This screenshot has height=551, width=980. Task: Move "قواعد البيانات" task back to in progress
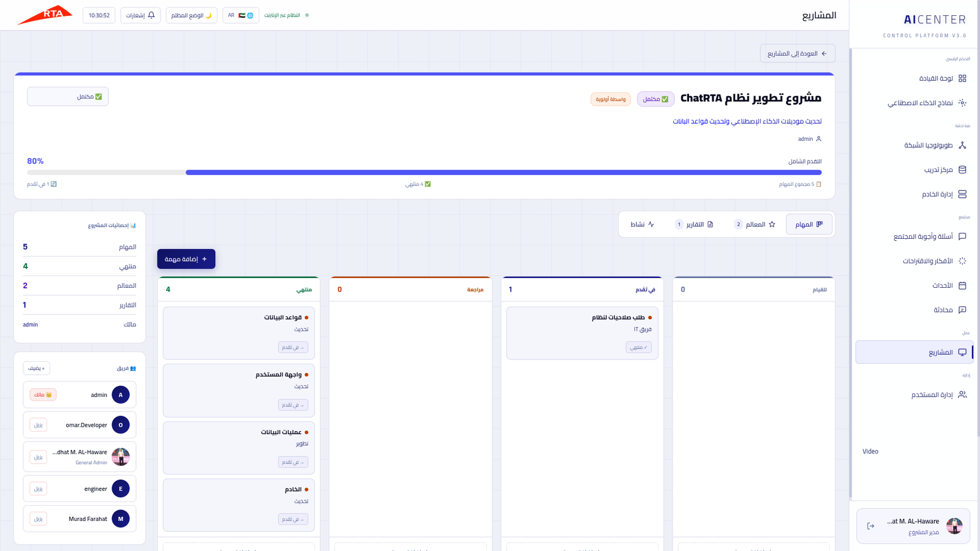pos(293,347)
